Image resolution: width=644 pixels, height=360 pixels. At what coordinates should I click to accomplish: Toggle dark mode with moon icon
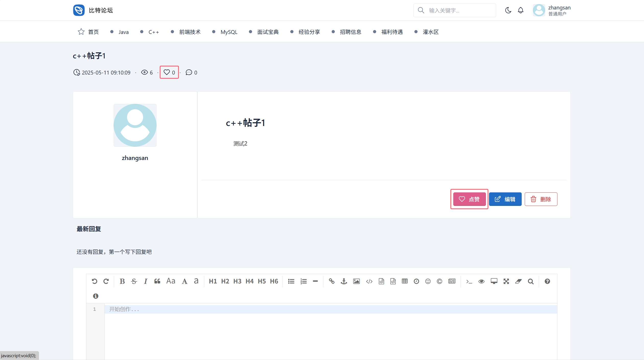coord(508,10)
